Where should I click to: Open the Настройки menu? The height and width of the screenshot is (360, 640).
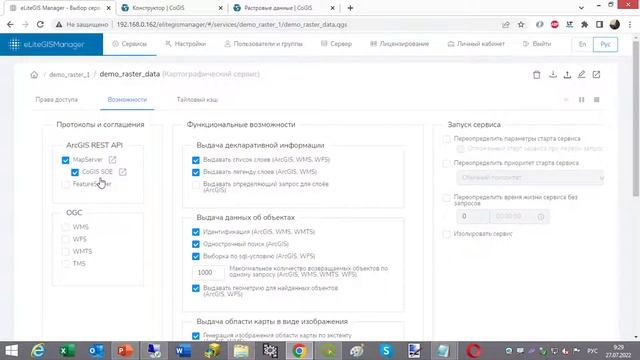click(x=186, y=44)
